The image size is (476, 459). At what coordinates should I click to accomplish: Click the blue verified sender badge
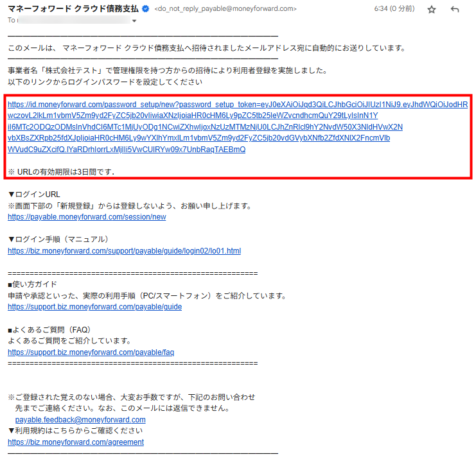[x=146, y=9]
